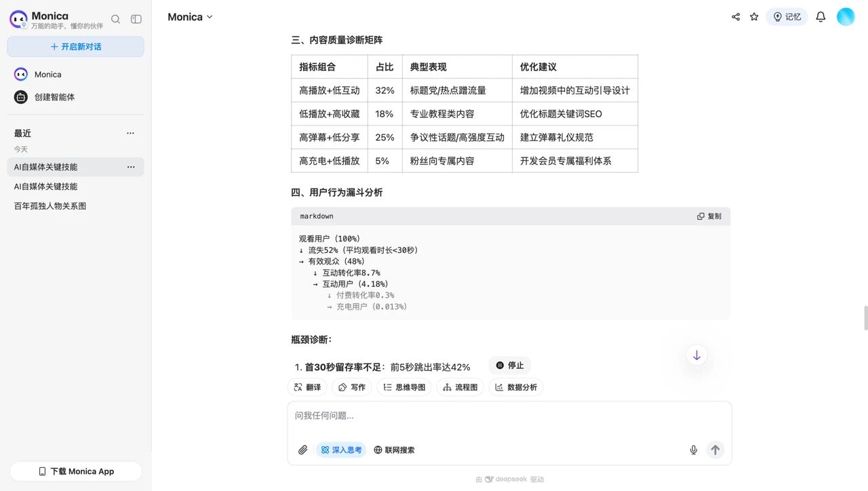Jump to bottom with down arrow button
Screen dimensions: 868x491
coord(696,355)
